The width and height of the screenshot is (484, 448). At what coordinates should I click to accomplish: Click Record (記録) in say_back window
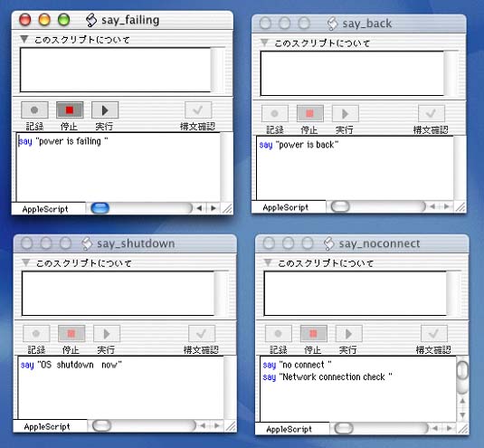coord(275,113)
